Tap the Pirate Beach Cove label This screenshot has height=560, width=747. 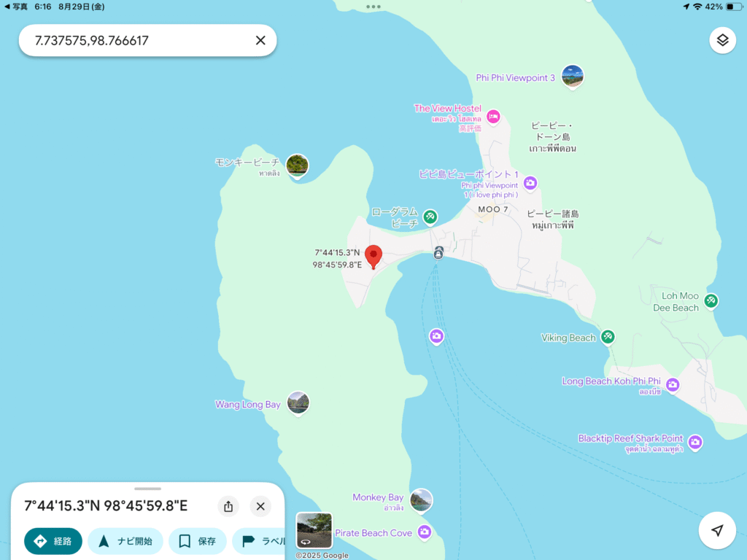coord(373,533)
